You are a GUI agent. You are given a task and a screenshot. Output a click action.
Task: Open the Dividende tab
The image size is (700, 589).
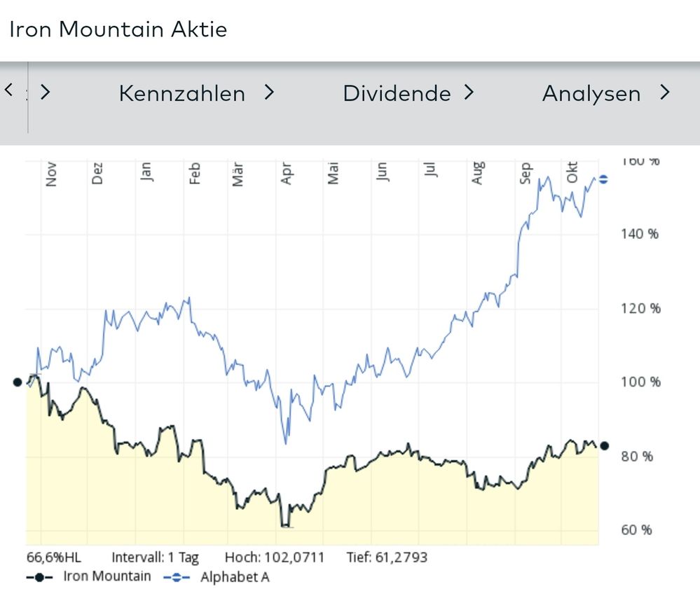pos(397,94)
